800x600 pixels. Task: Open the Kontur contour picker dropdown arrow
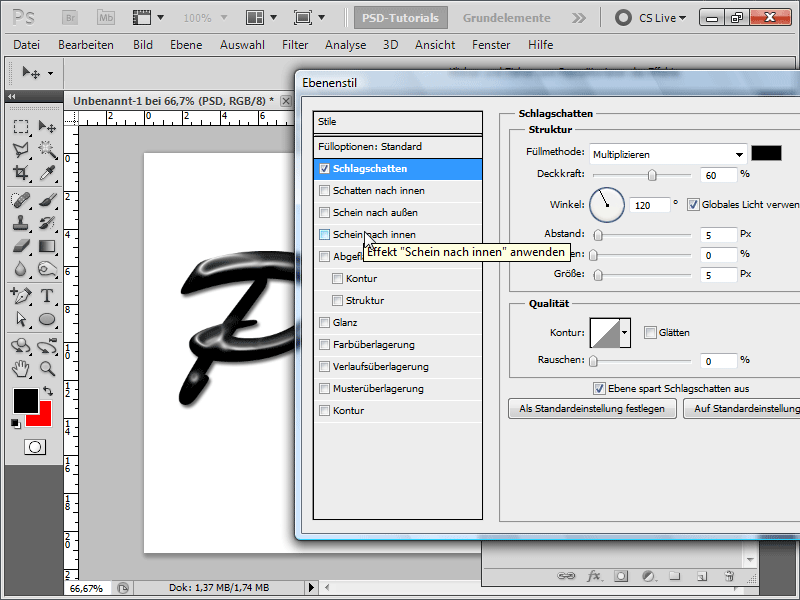click(624, 333)
